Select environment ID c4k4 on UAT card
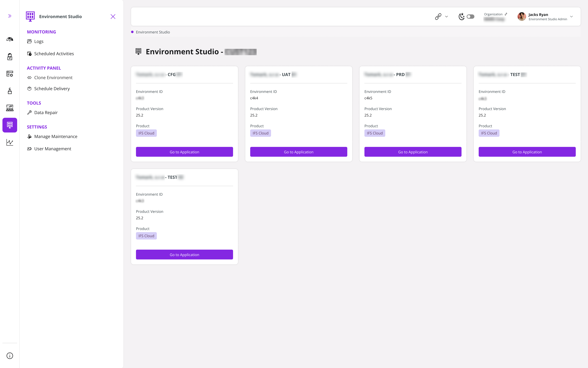 click(x=254, y=98)
